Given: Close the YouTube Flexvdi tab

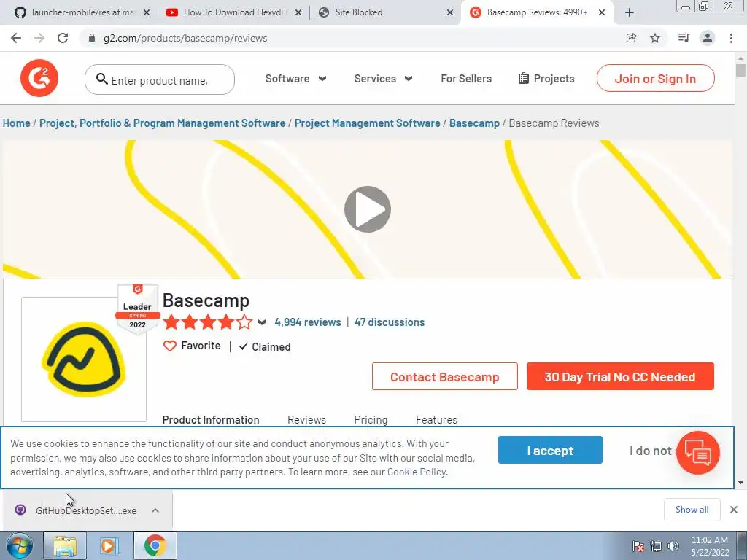Looking at the screenshot, I should tap(298, 12).
